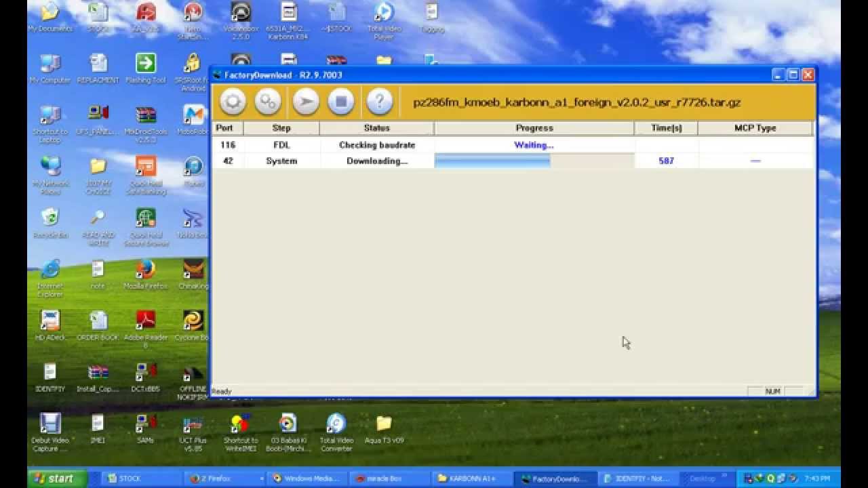
Task: Click the Progress column header
Action: [534, 128]
